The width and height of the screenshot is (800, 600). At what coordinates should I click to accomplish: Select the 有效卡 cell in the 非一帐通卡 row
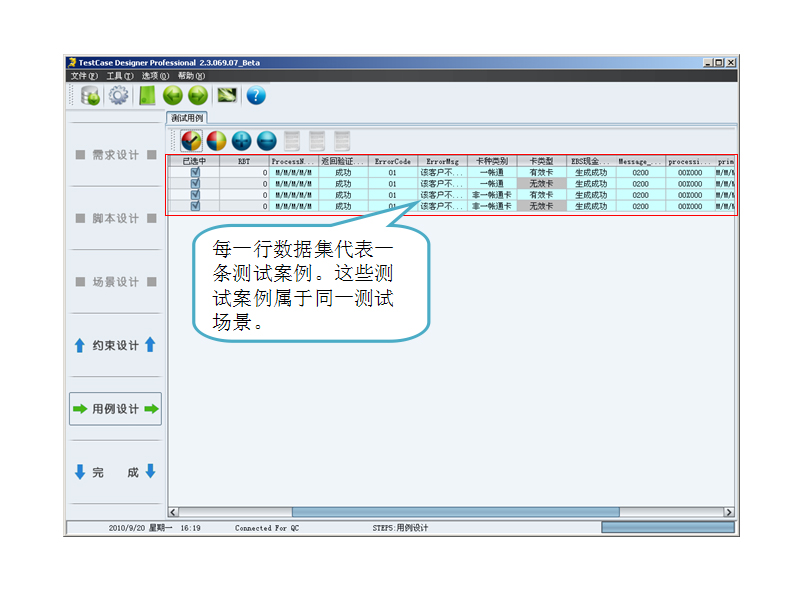coord(541,195)
